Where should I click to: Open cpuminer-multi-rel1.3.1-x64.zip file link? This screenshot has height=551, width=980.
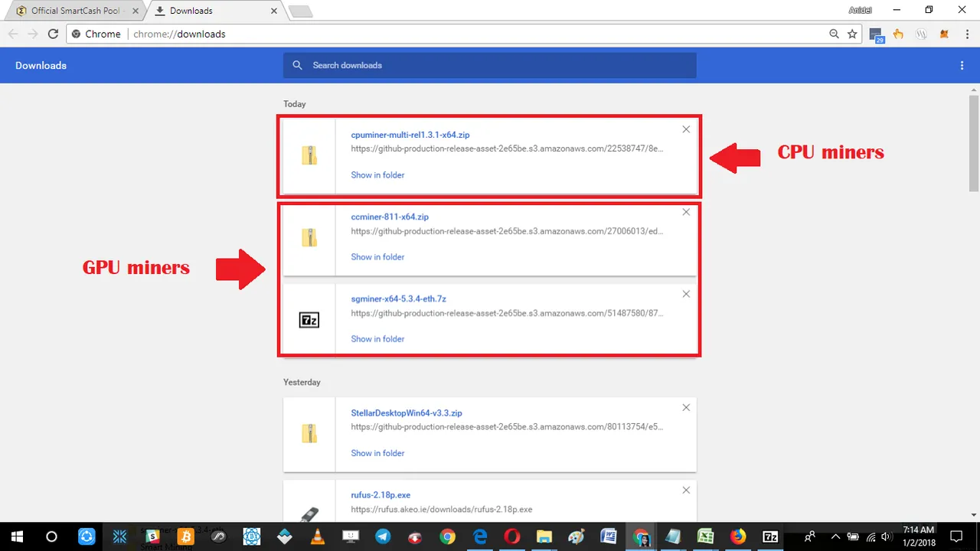(x=410, y=135)
